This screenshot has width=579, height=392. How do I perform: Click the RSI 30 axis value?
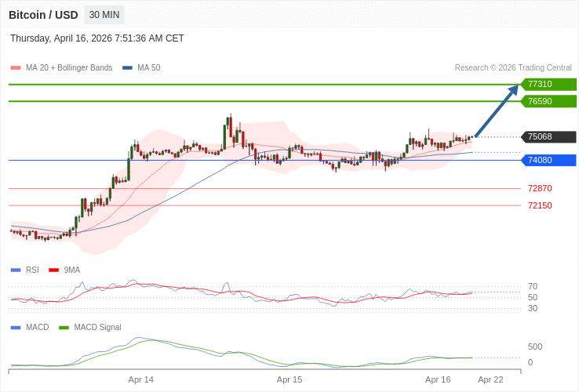point(533,309)
